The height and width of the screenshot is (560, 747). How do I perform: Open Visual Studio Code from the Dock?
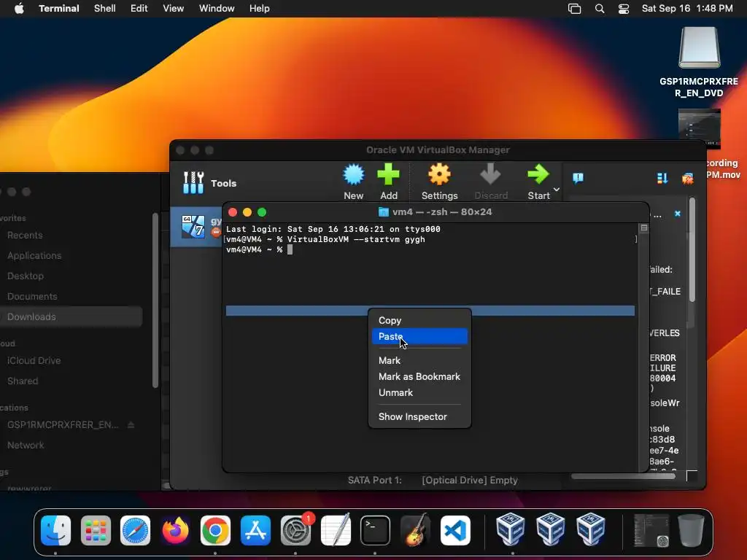455,530
